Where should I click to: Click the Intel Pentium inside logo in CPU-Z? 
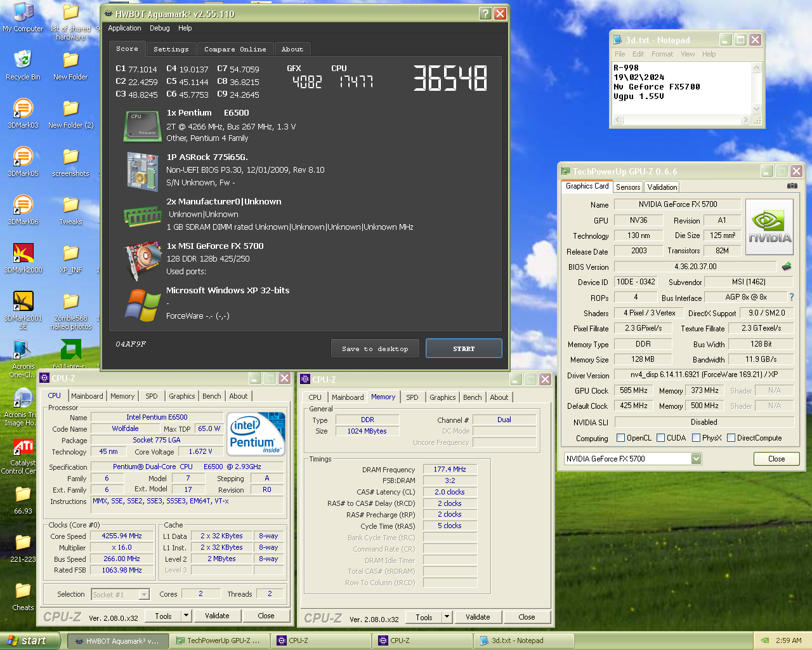click(256, 434)
